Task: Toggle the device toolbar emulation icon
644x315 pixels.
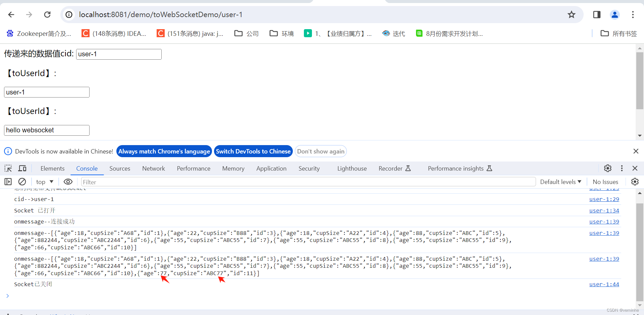Action: 22,168
